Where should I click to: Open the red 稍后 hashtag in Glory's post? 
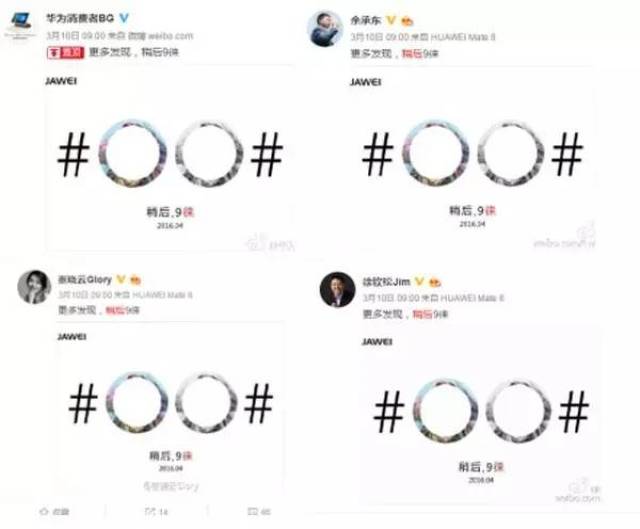115,310
